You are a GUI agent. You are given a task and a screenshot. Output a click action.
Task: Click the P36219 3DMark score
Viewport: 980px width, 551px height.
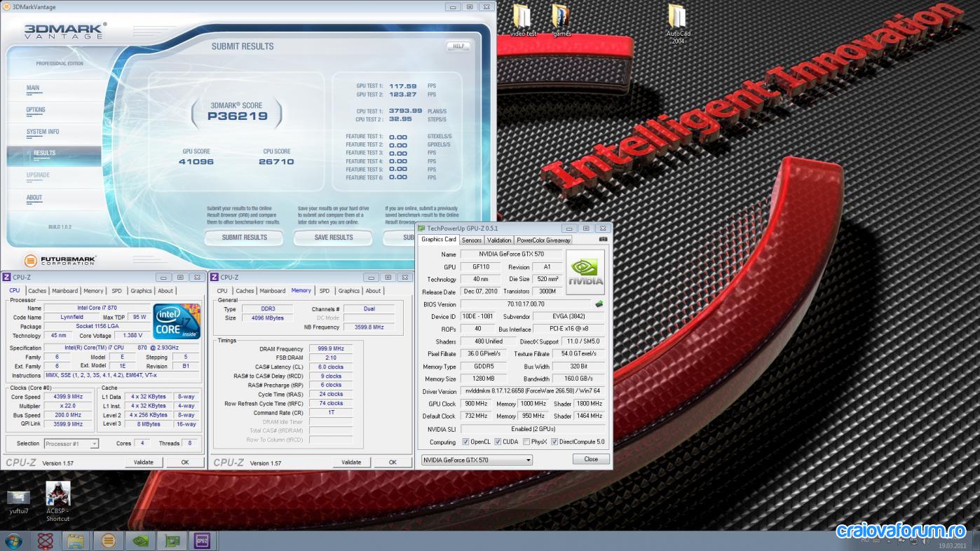237,116
